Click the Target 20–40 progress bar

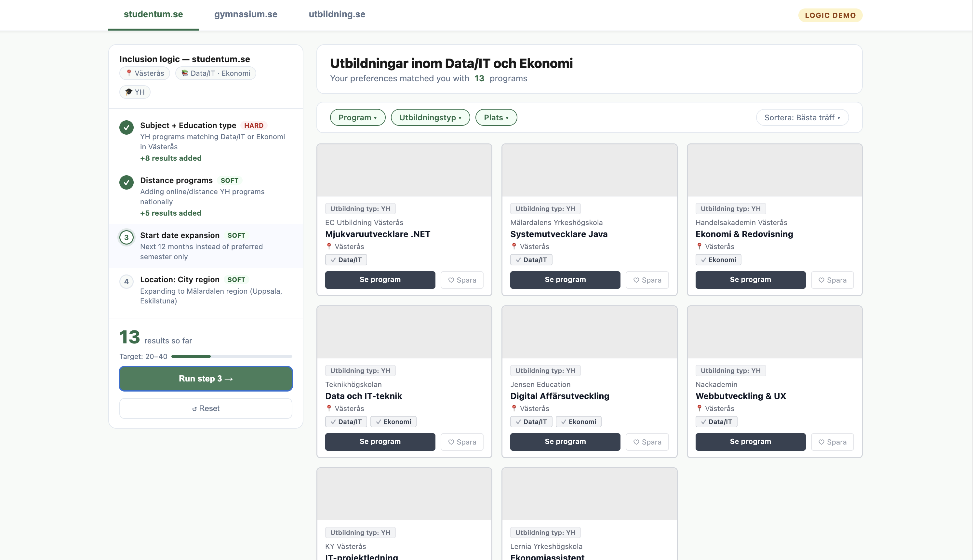click(232, 356)
